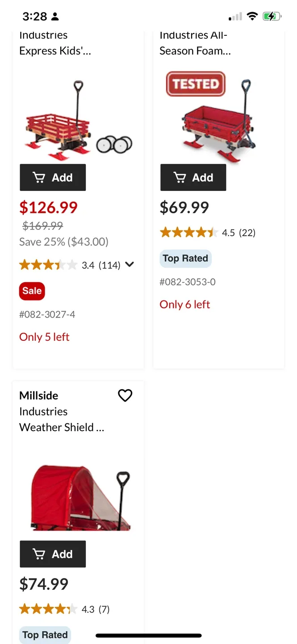Open the Industries Express Kids' product title
Viewport: 297px width, 644px height.
(55, 43)
